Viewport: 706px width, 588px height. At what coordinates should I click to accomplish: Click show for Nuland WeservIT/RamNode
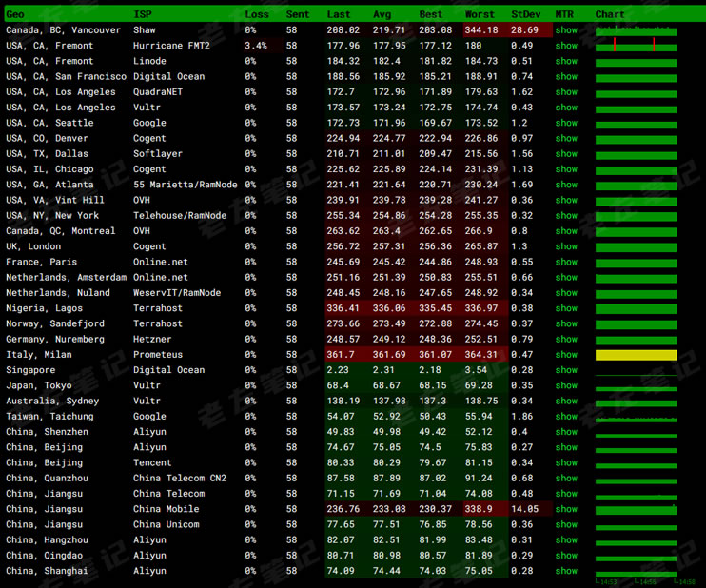(x=566, y=293)
